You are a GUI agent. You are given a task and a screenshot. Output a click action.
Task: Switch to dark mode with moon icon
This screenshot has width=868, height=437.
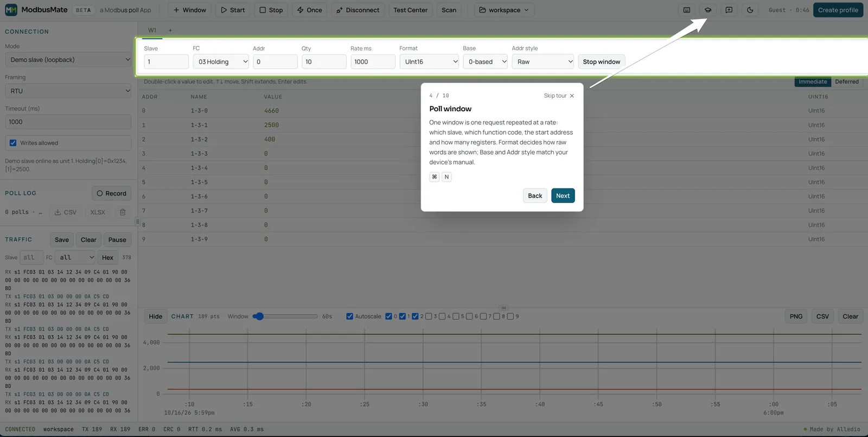[750, 10]
